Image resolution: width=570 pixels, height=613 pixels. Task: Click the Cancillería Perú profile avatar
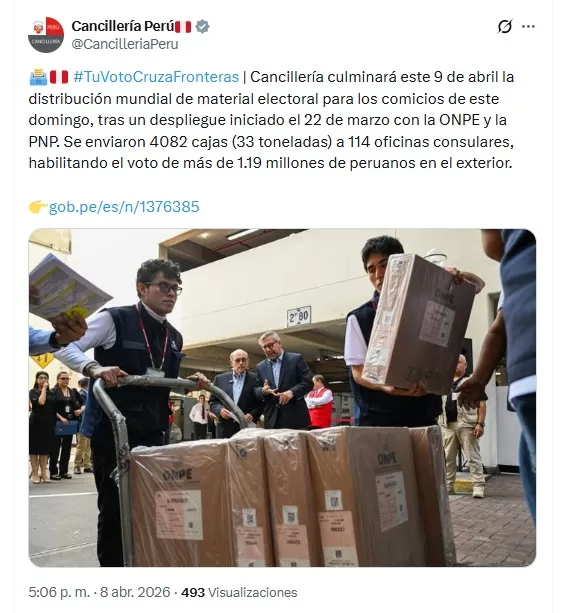(x=46, y=34)
